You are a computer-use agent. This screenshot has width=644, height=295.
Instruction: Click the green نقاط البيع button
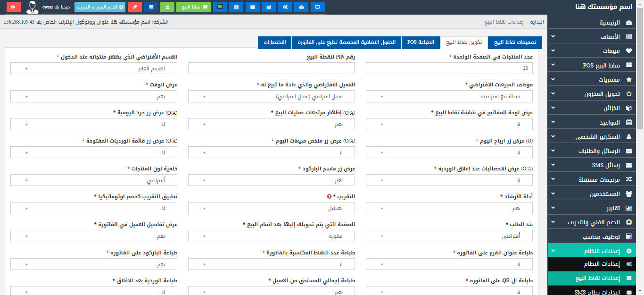(x=193, y=7)
